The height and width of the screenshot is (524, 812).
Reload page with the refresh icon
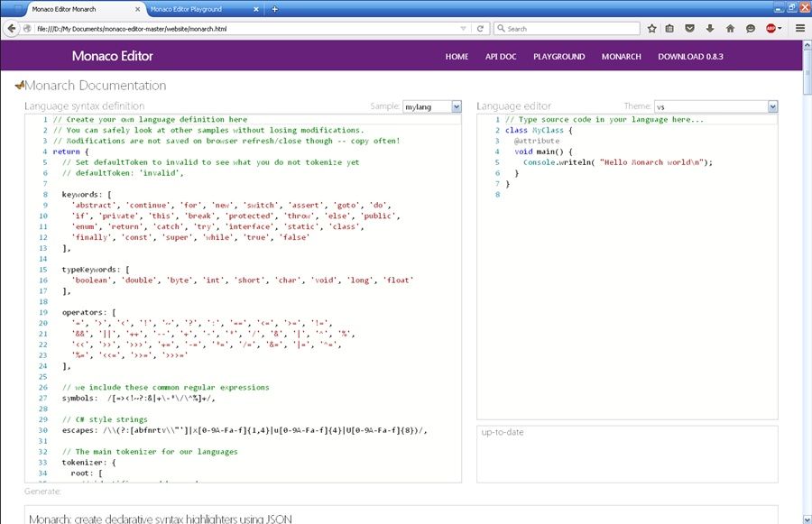(480, 29)
